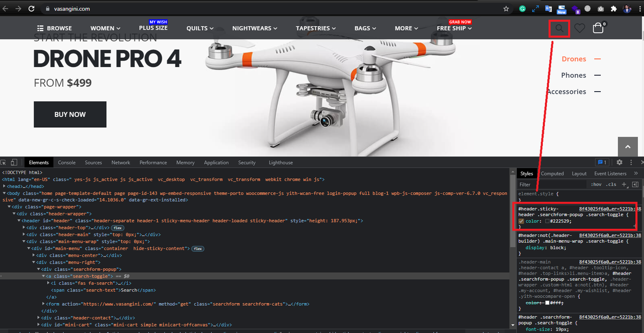Click the site search magnifier icon
The image size is (644, 333).
pyautogui.click(x=559, y=28)
